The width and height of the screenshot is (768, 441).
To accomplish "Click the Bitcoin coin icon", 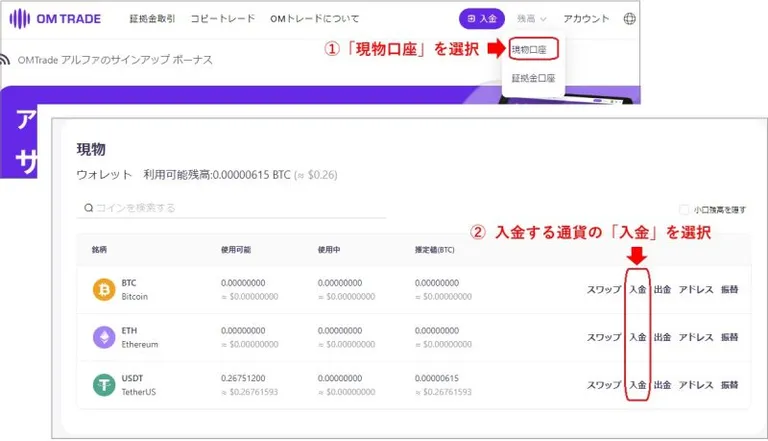I will (104, 290).
